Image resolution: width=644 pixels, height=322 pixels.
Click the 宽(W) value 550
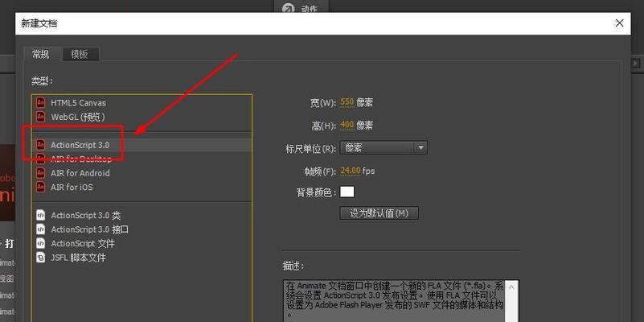tap(347, 102)
